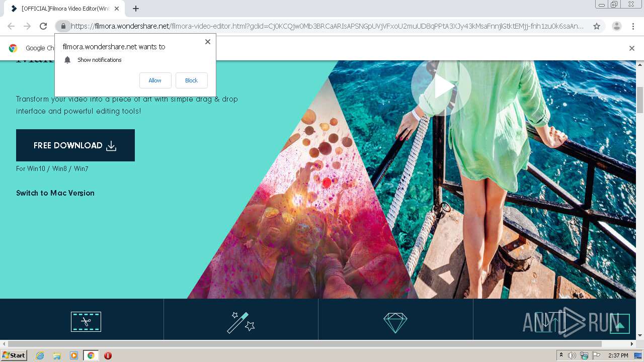
Task: Click the address bar URL
Action: (327, 26)
